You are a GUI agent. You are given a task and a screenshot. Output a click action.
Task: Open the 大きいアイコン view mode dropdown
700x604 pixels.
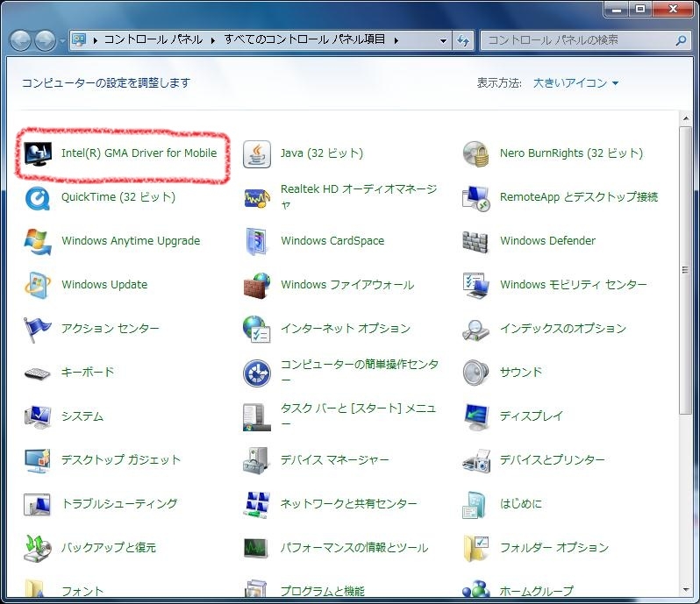pyautogui.click(x=575, y=83)
